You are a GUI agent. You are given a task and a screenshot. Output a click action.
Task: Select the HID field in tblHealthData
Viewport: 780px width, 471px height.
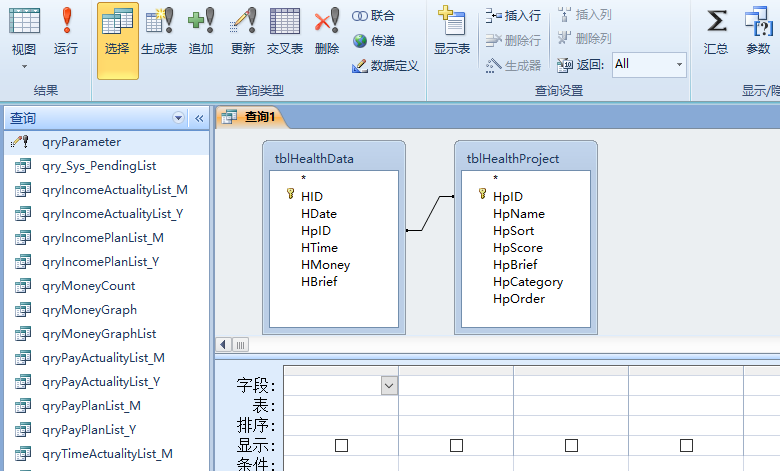[312, 196]
